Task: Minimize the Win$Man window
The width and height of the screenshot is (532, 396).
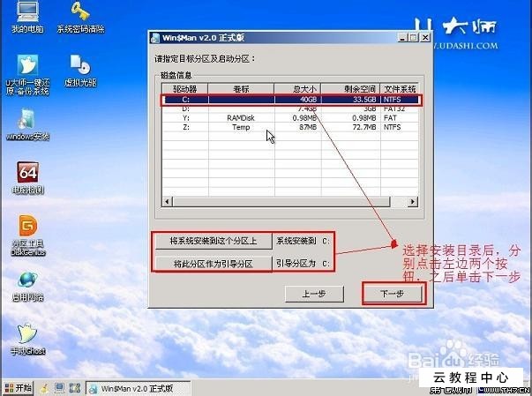Action: (402, 37)
